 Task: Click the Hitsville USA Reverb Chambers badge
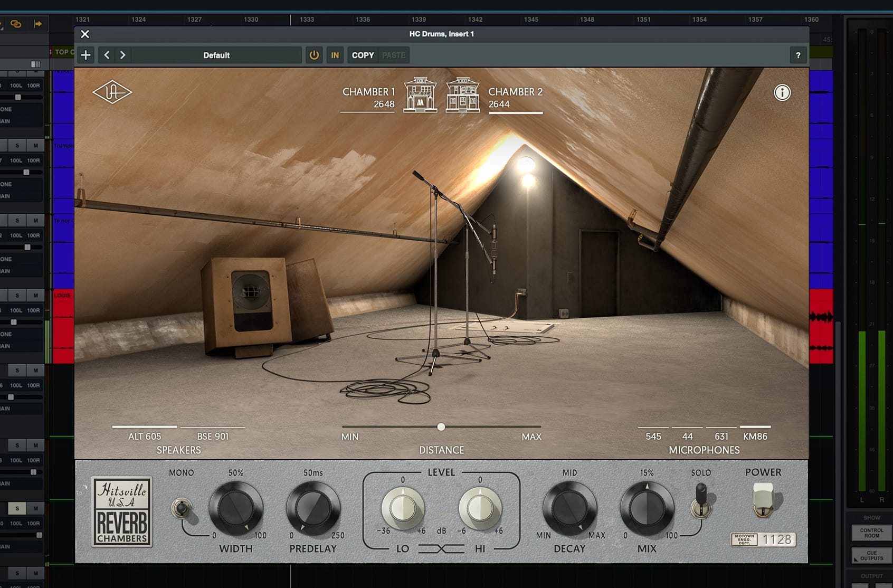122,512
